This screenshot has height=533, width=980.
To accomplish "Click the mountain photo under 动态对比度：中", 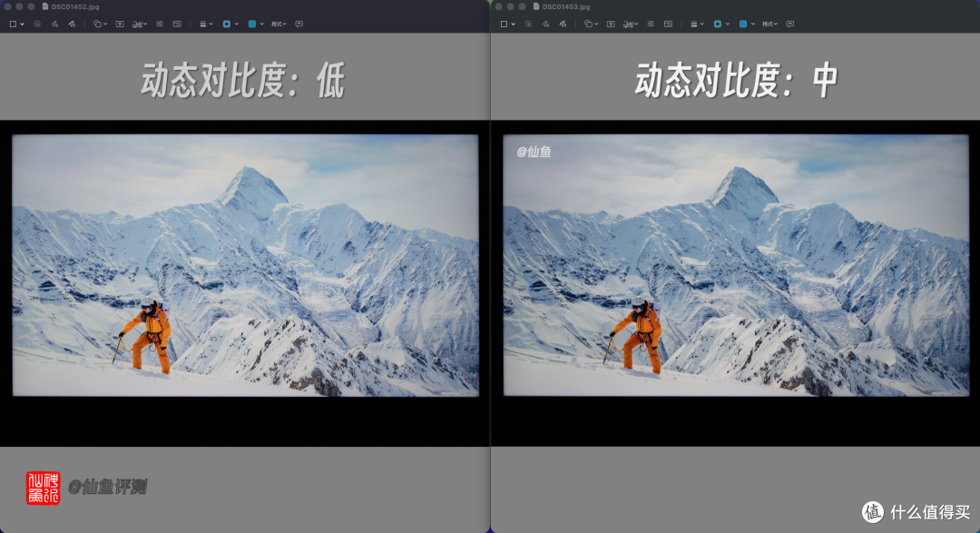I will click(736, 265).
